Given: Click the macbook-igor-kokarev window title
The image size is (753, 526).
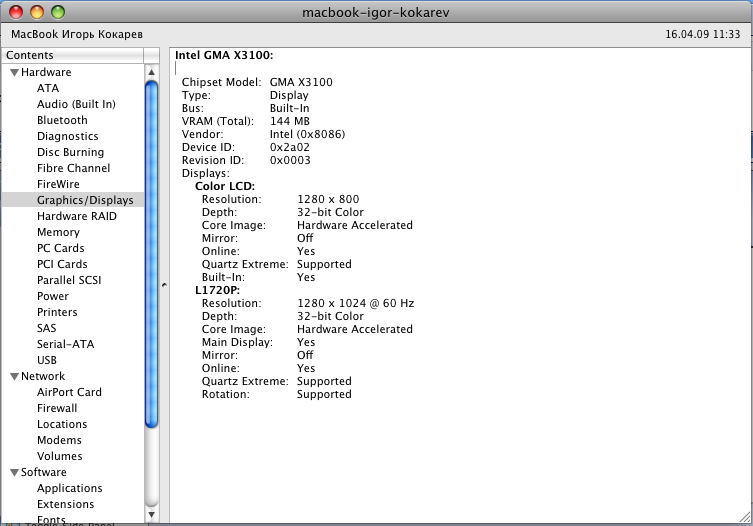Looking at the screenshot, I should (376, 12).
